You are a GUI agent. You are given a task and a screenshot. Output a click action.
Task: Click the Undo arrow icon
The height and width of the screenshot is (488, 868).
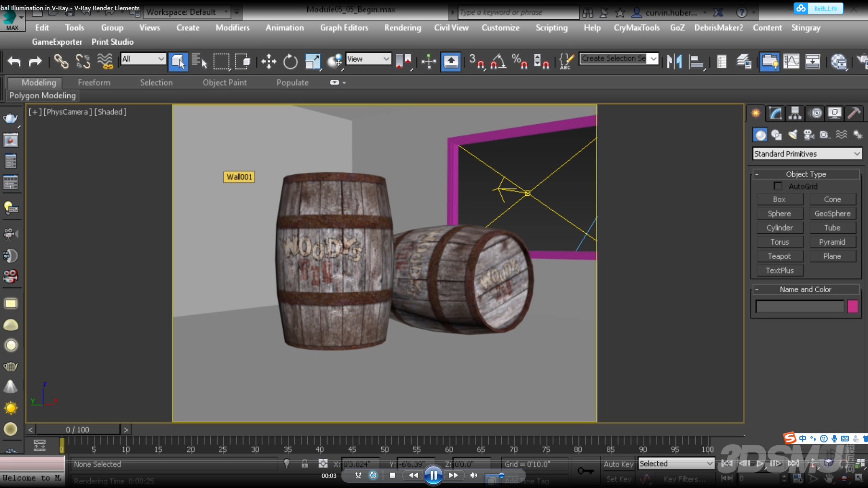[x=14, y=61]
